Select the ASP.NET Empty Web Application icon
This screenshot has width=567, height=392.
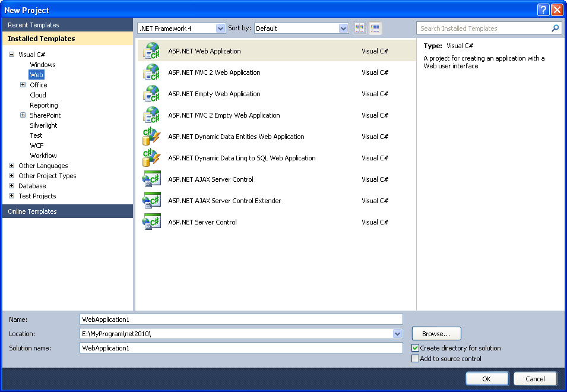pos(152,94)
